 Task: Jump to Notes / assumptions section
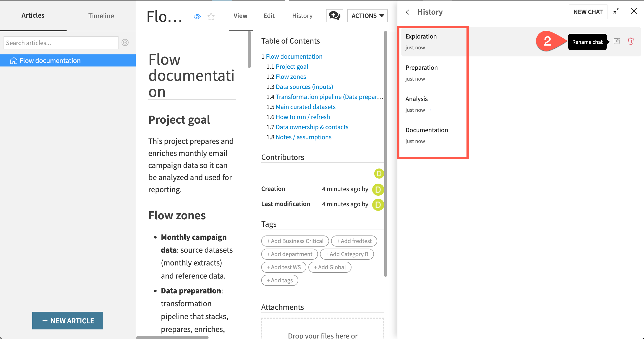point(304,137)
